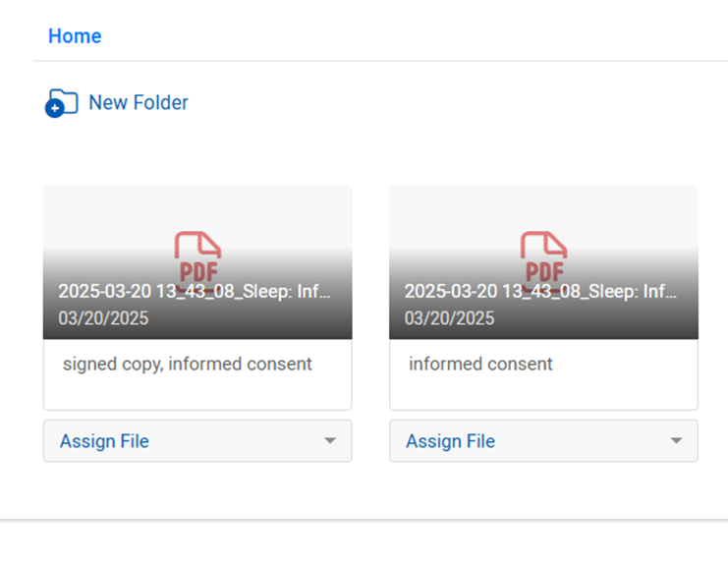Go to the Home breadcrumb
728x568 pixels.
coord(75,36)
